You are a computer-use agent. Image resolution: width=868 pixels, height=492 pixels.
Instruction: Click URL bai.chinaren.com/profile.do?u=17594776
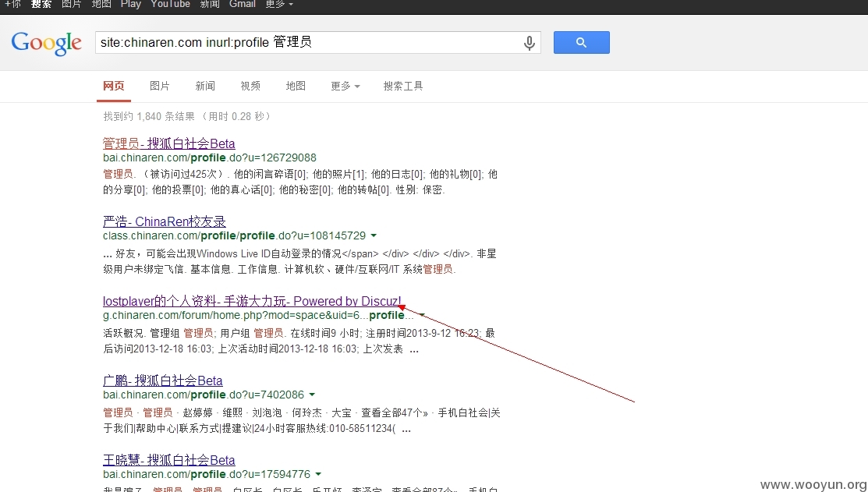(x=207, y=474)
